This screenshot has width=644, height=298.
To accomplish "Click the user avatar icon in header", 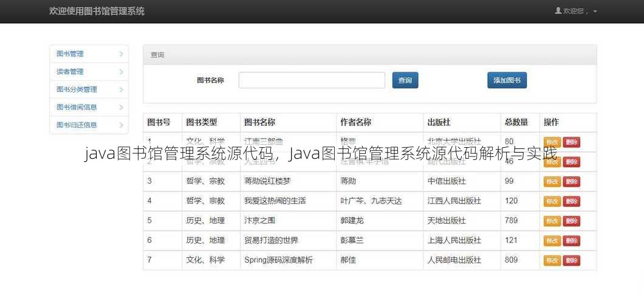I will coord(558,11).
